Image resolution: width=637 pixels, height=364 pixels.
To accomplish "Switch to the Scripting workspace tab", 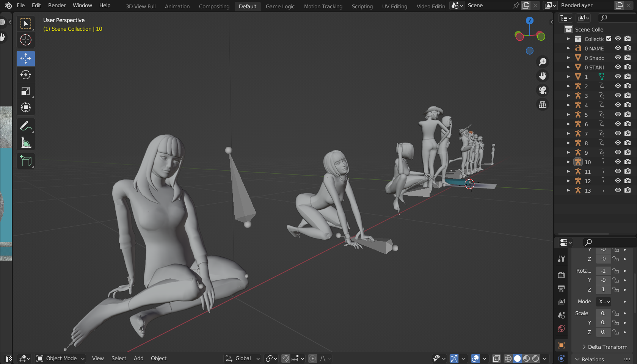I will coord(362,6).
